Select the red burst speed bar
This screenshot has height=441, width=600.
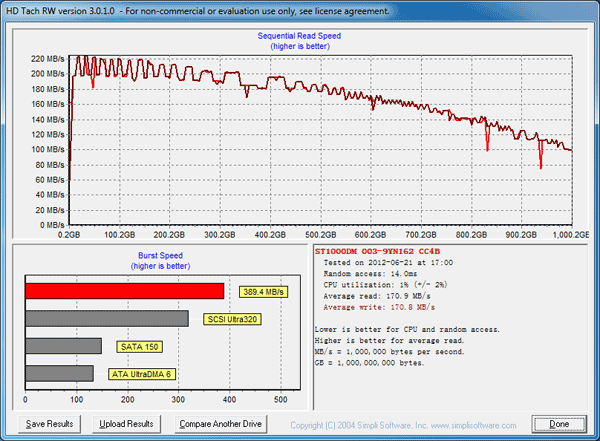pyautogui.click(x=124, y=291)
